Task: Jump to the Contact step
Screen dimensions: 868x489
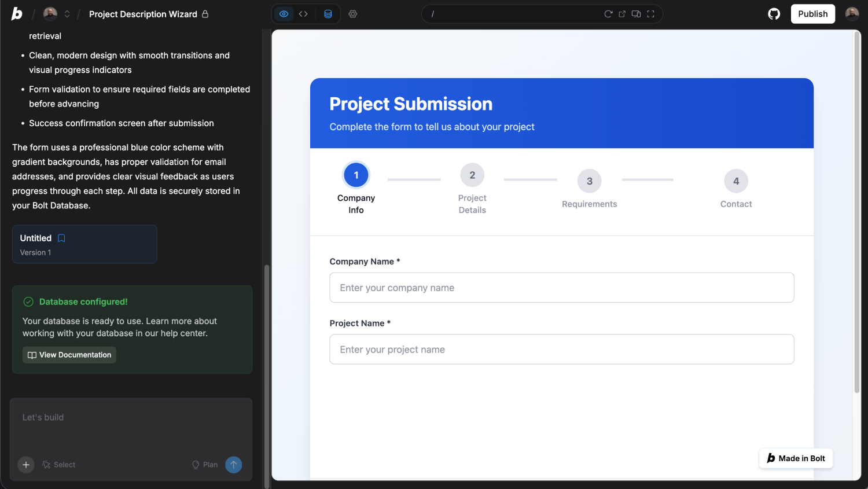Action: pos(735,181)
